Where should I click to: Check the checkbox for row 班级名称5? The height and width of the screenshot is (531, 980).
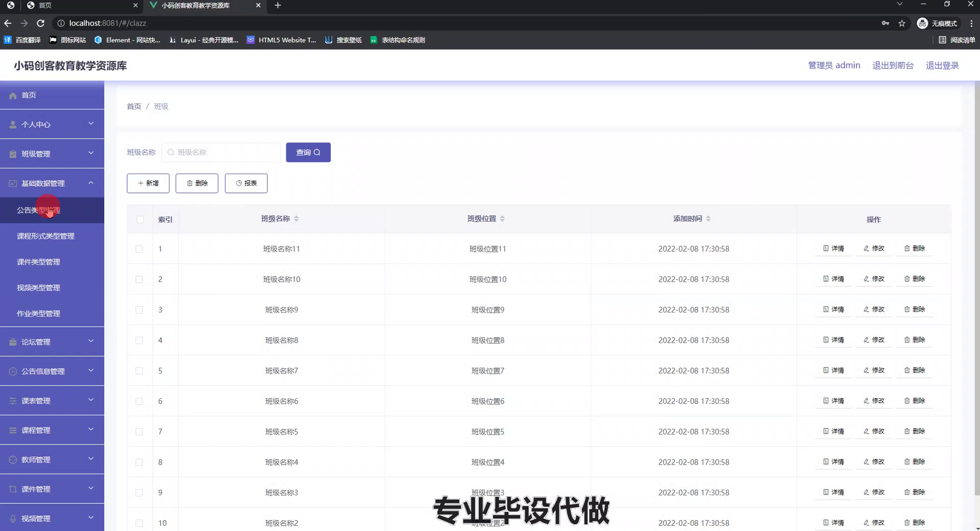139,431
